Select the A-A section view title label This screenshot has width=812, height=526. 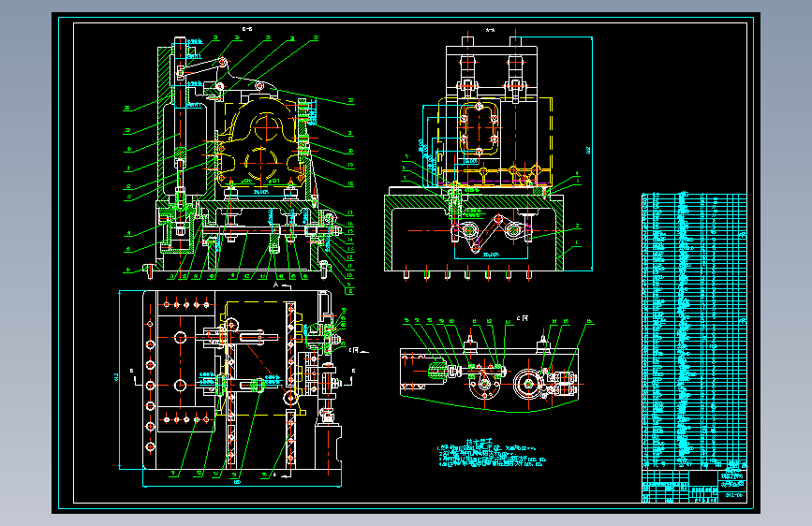[x=490, y=30]
